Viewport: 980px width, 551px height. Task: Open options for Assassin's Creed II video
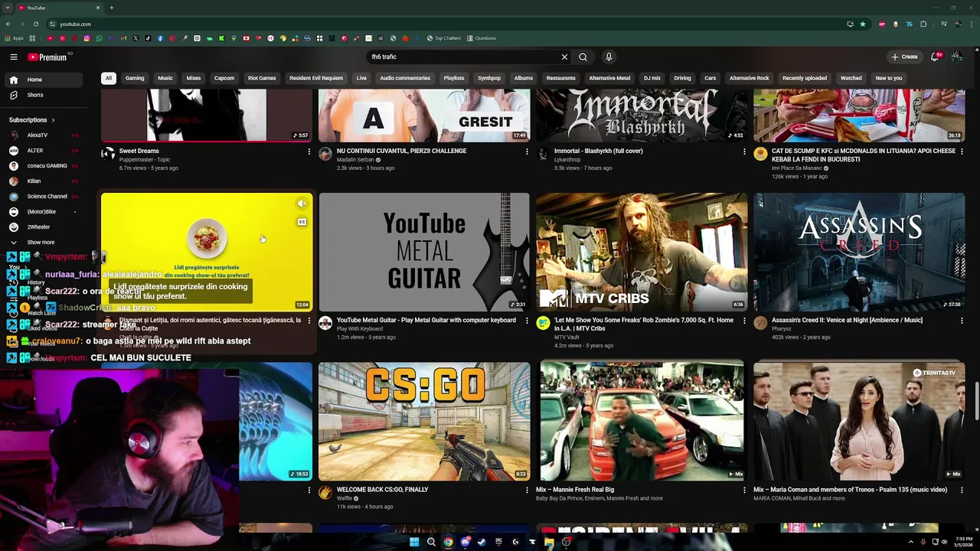tap(962, 321)
